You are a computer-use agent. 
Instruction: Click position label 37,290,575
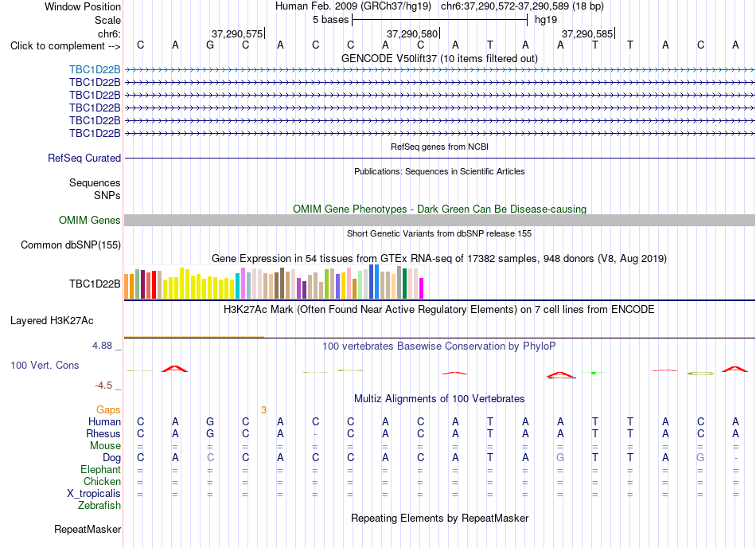237,33
